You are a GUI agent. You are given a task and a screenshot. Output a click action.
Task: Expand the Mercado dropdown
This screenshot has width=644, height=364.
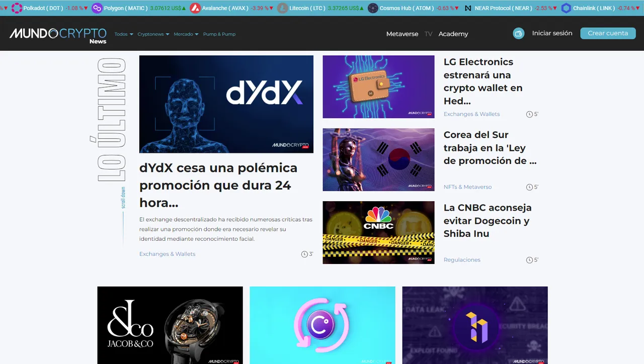186,34
